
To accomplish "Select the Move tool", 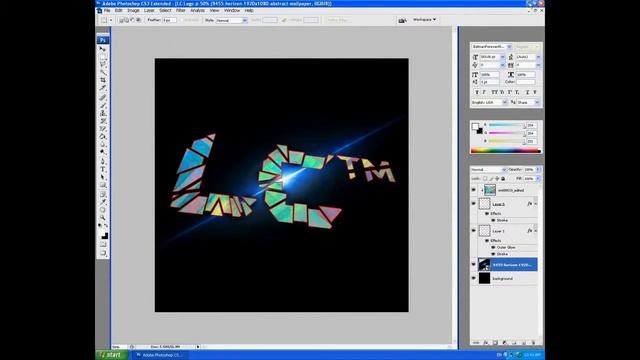I will click(x=103, y=49).
